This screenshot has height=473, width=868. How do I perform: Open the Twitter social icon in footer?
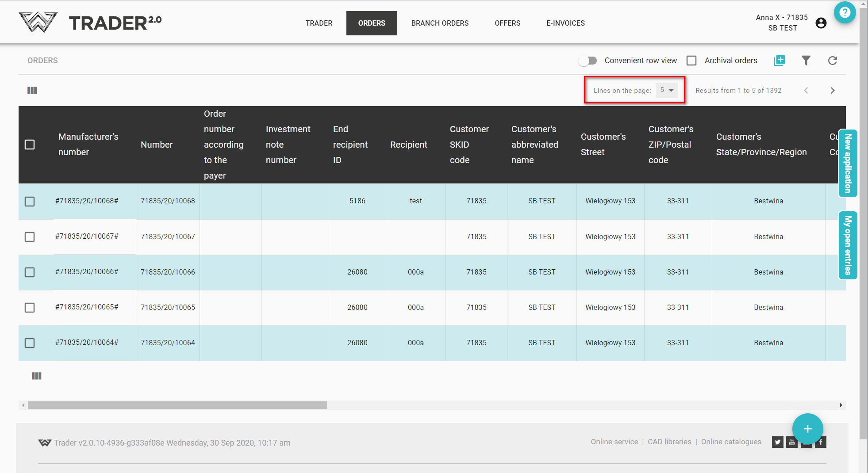(777, 442)
